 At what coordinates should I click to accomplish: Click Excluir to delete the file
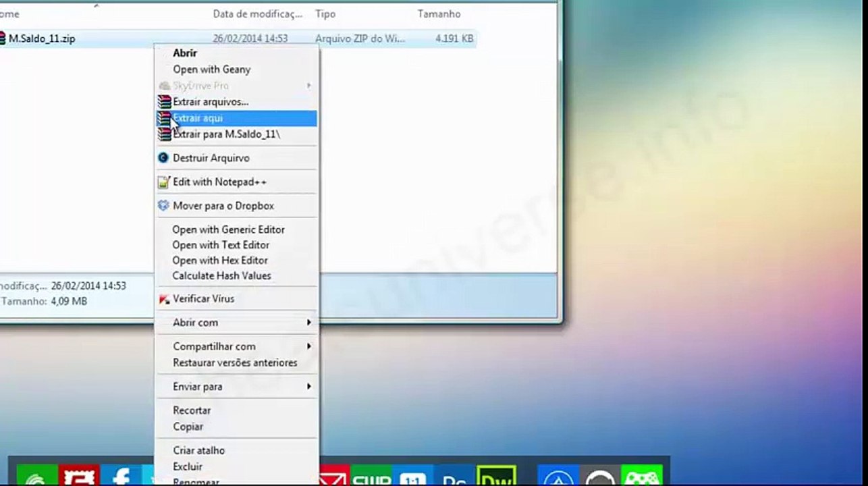click(236, 466)
